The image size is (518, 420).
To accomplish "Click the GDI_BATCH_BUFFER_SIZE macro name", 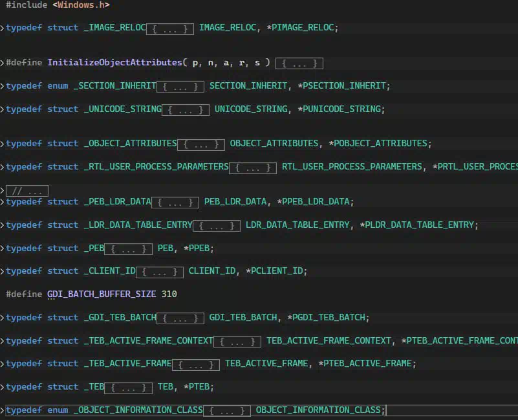I will (x=102, y=294).
